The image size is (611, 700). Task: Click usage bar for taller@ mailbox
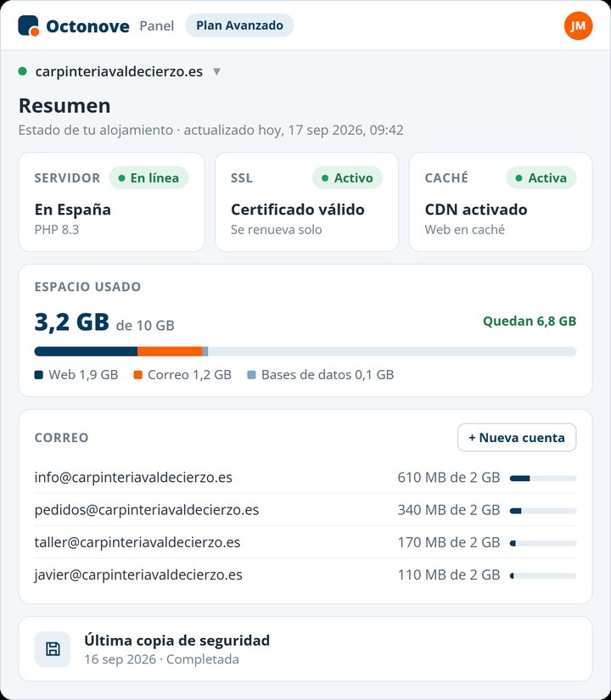pyautogui.click(x=543, y=543)
